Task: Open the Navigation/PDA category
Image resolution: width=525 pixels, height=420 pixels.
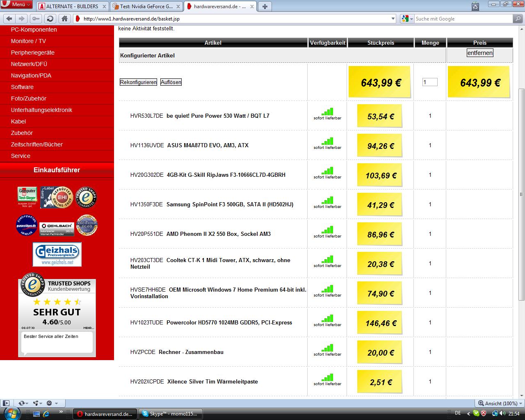Action: click(31, 75)
